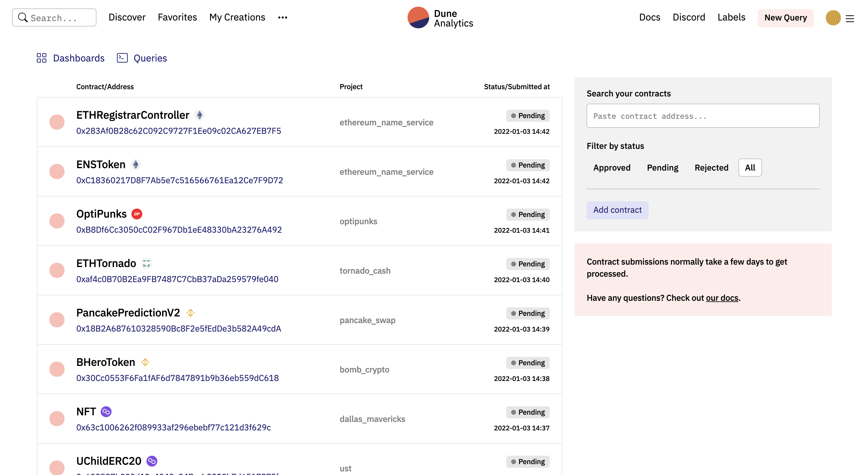Click the Dashboards grid icon
This screenshot has width=868, height=475.
(x=42, y=58)
